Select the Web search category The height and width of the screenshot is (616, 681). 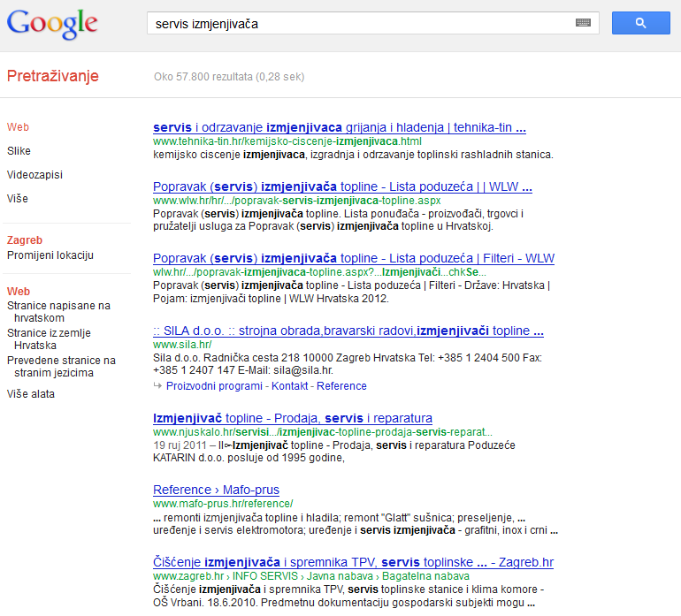click(18, 127)
